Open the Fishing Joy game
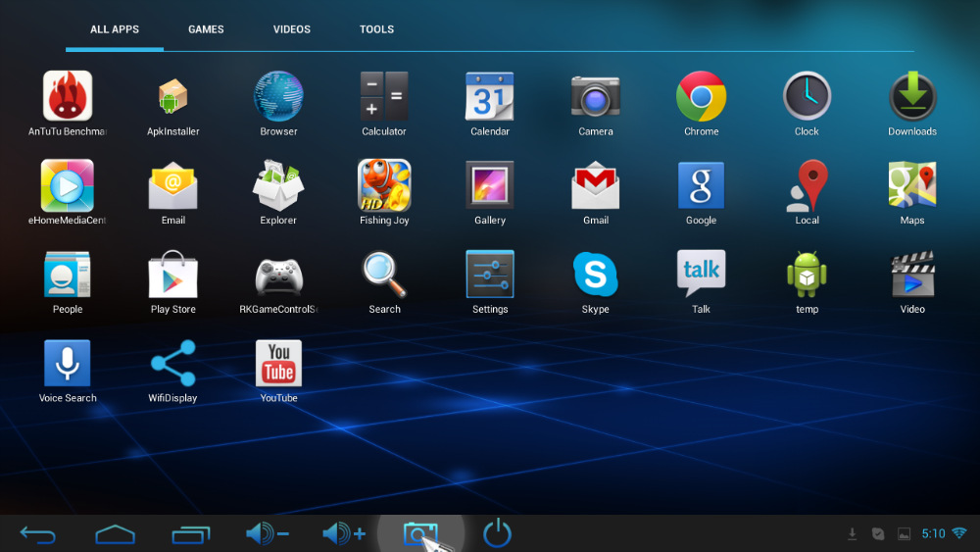 (384, 185)
